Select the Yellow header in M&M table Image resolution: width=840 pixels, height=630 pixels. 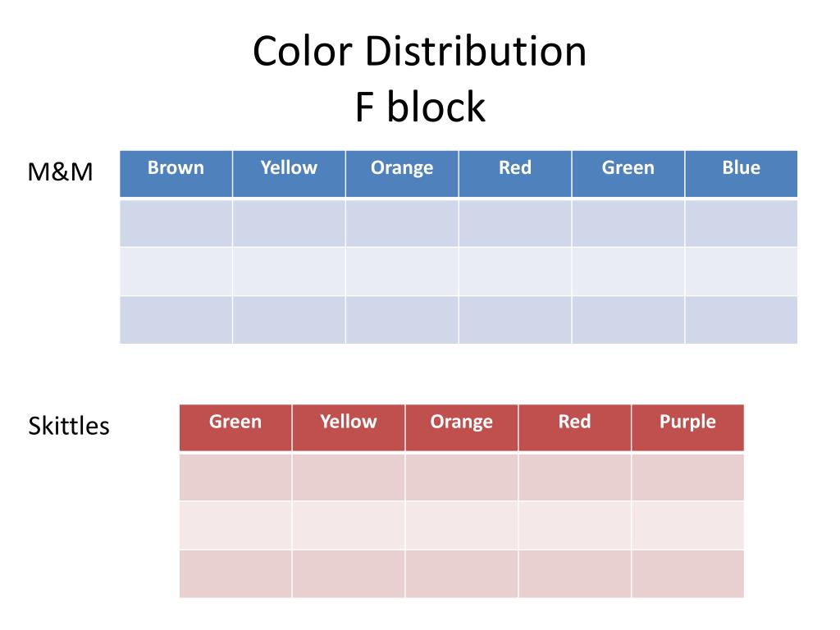[289, 167]
